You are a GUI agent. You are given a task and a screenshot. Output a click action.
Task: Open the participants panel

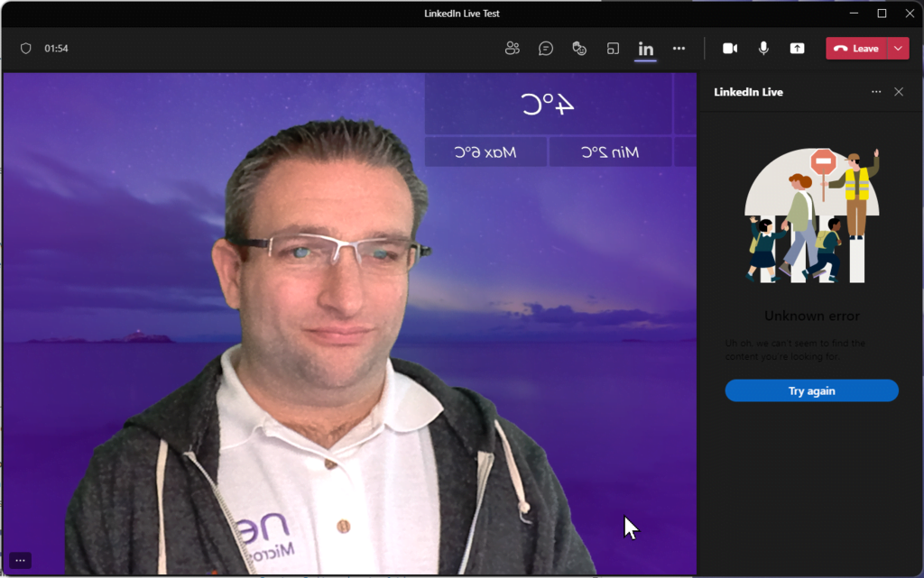coord(513,49)
